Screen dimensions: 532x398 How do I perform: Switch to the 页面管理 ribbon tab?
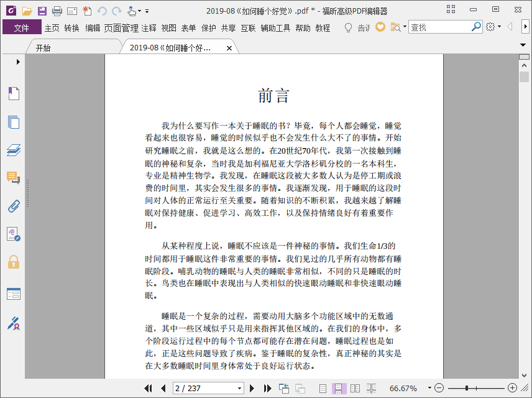pos(121,28)
